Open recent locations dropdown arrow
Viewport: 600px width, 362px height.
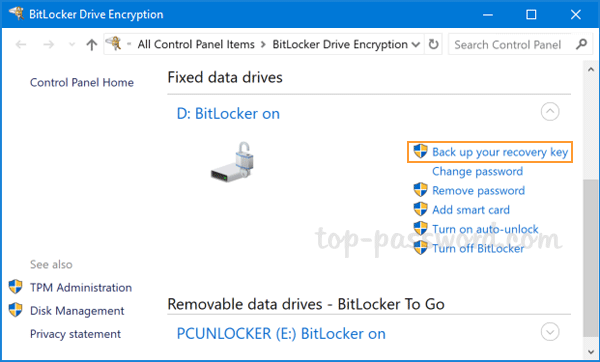[72, 45]
